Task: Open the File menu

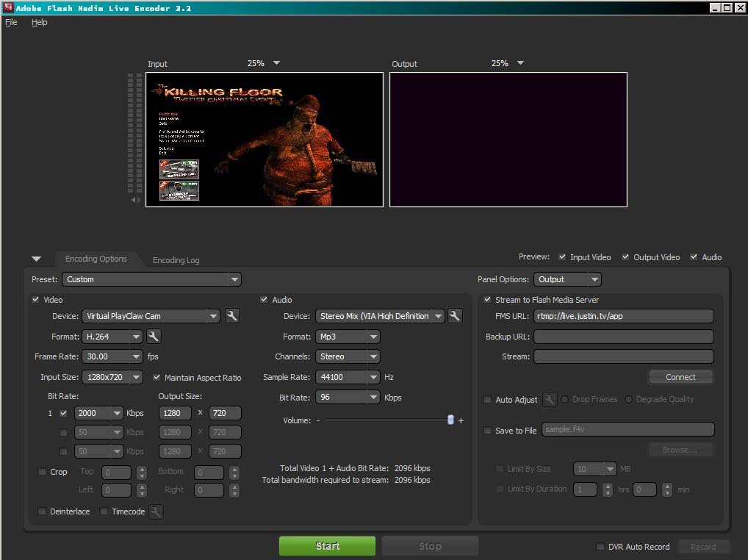Action: (x=11, y=22)
